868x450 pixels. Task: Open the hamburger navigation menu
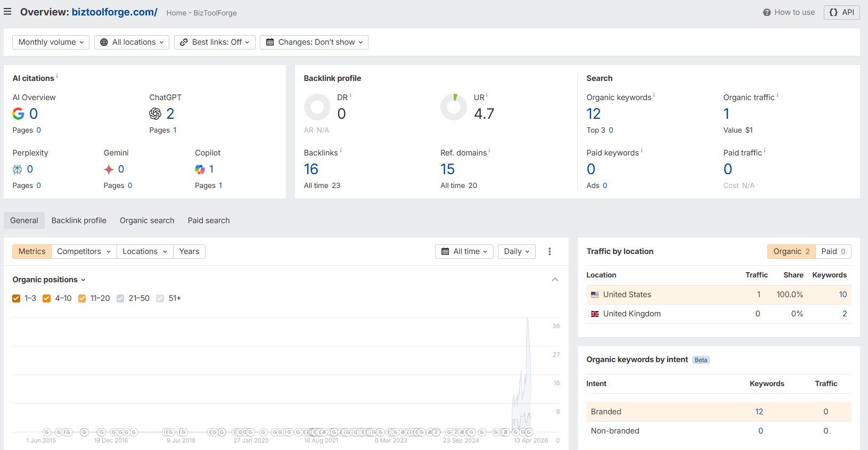[7, 12]
